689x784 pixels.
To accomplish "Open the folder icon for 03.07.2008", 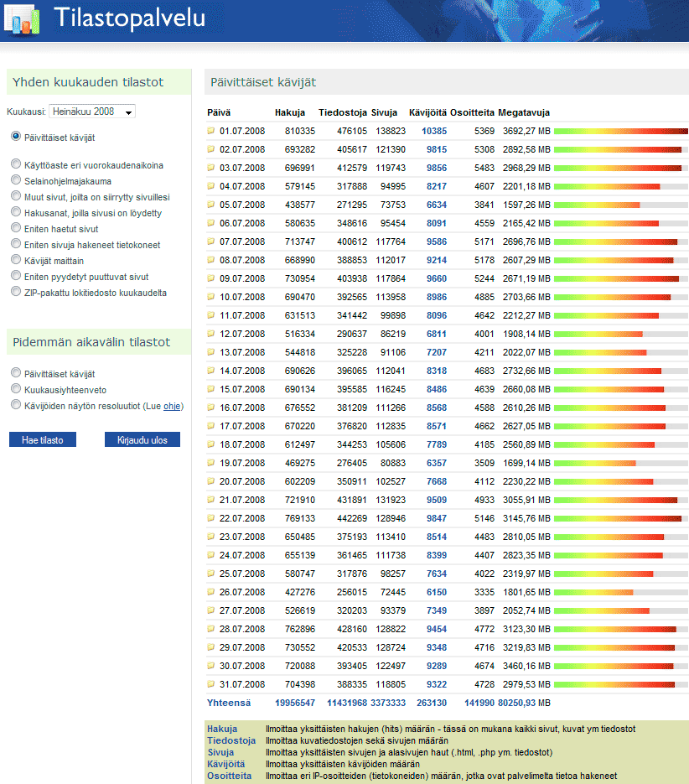I will [x=211, y=168].
